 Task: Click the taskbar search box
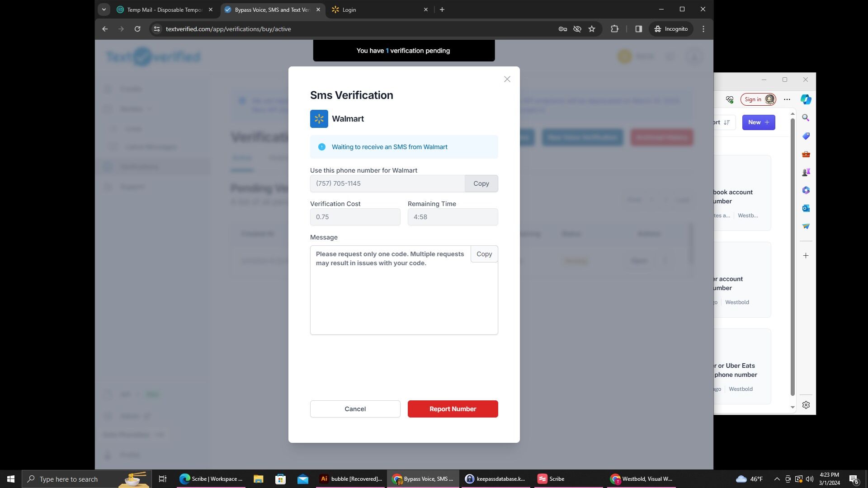click(86, 479)
